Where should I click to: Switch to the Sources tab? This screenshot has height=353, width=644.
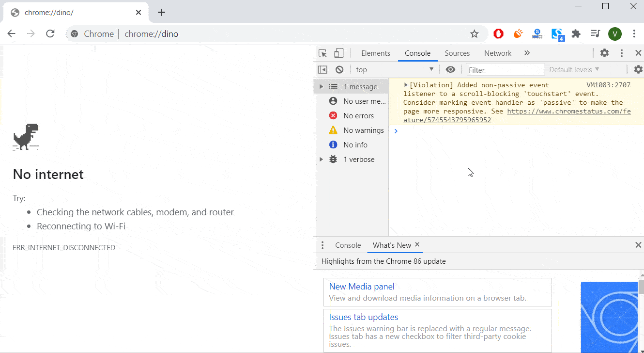coord(458,53)
